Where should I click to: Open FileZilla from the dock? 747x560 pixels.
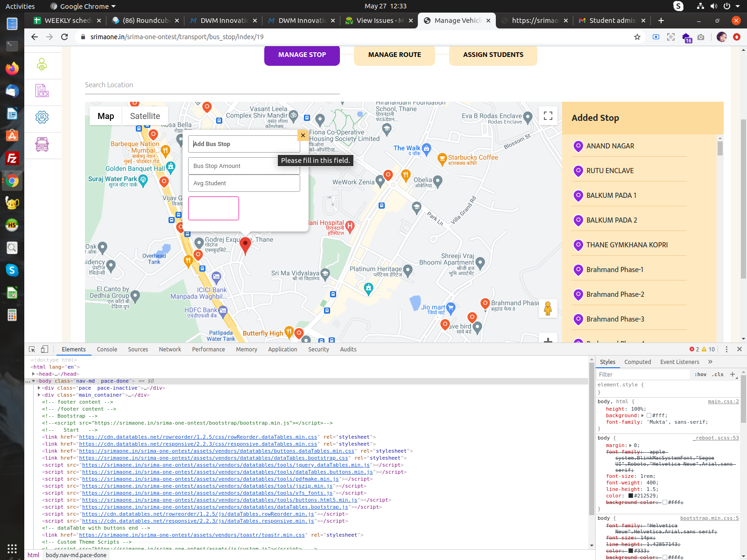(x=12, y=158)
